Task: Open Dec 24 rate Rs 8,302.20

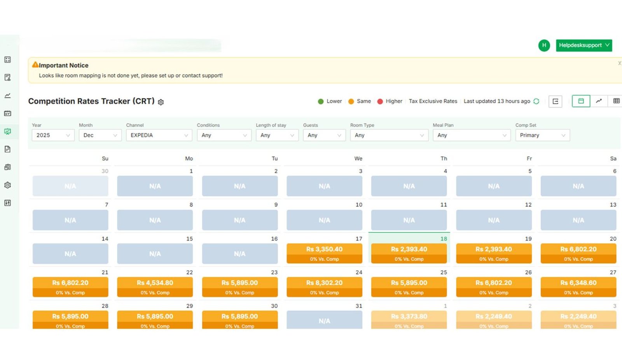Action: [x=324, y=287]
